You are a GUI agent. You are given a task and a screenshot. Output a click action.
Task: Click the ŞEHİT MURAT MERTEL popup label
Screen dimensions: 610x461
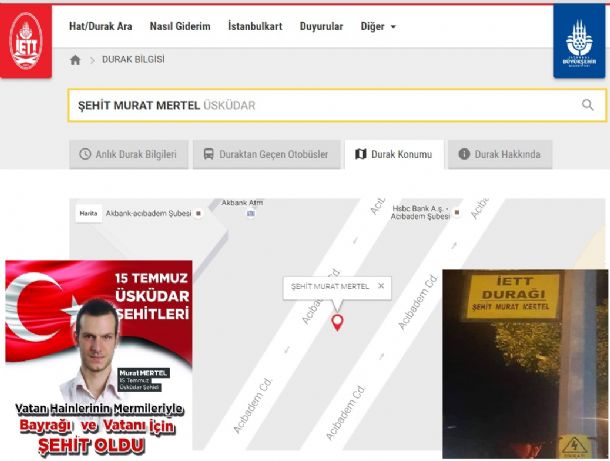tap(330, 286)
